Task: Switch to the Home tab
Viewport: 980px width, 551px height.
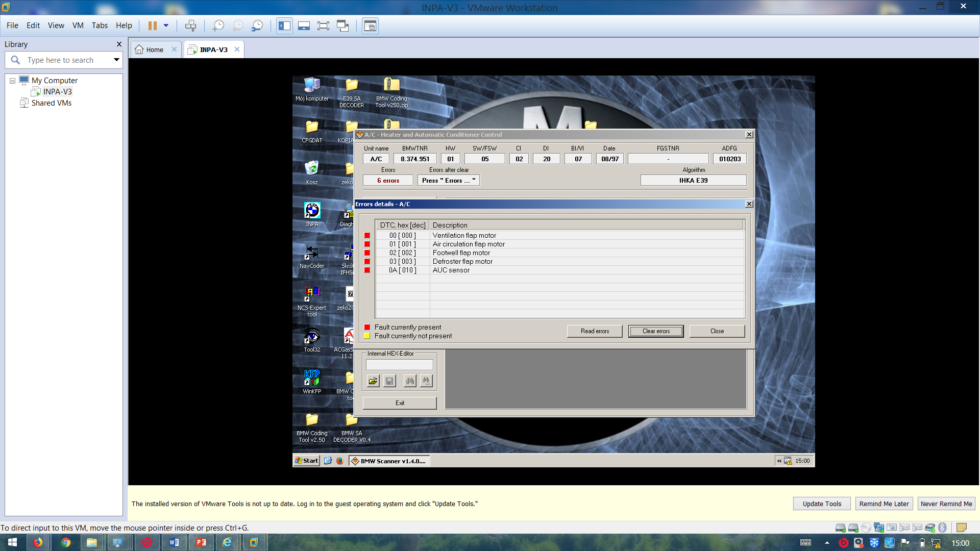Action: pos(154,49)
